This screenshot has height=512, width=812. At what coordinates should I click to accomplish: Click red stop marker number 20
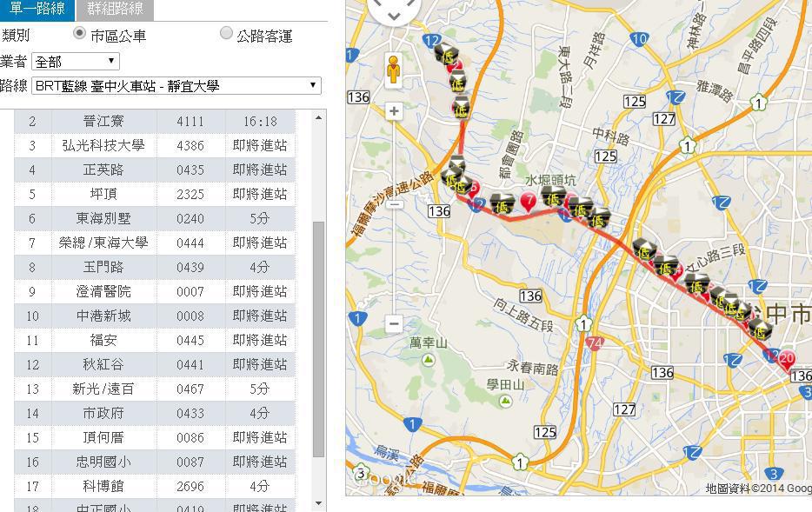click(x=787, y=360)
